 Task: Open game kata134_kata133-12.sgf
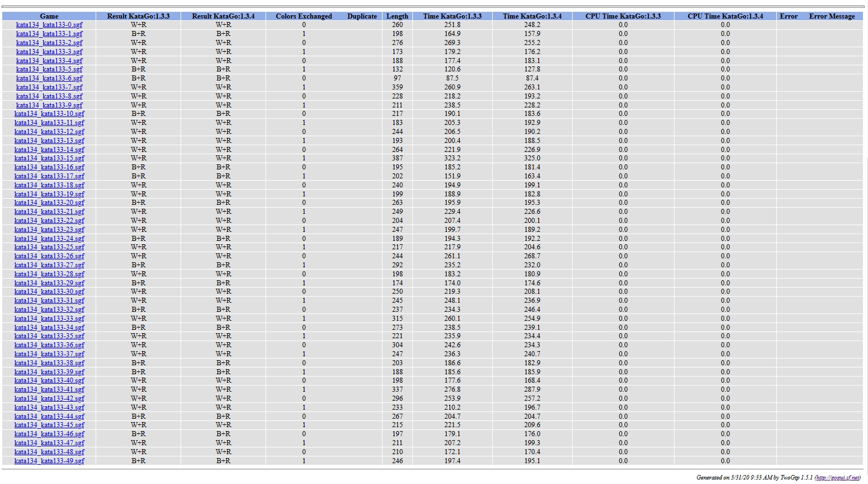click(49, 132)
